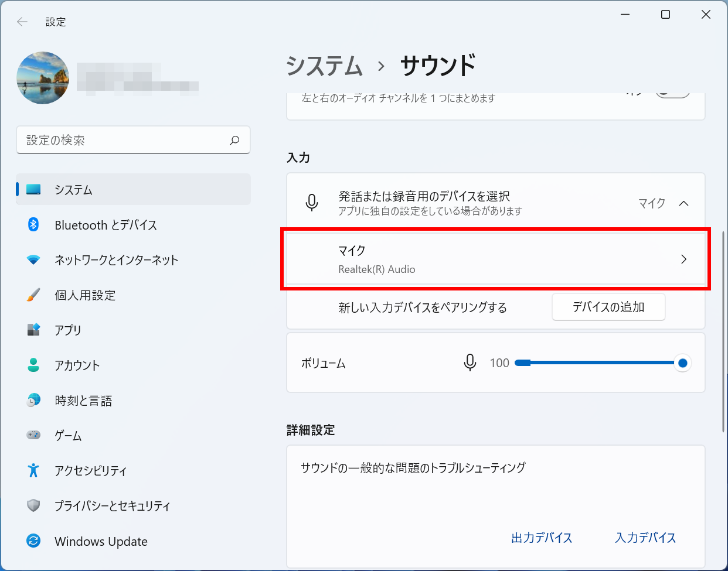This screenshot has height=571, width=728.
Task: Click the 時刻と言語 globe clock icon
Action: click(33, 400)
